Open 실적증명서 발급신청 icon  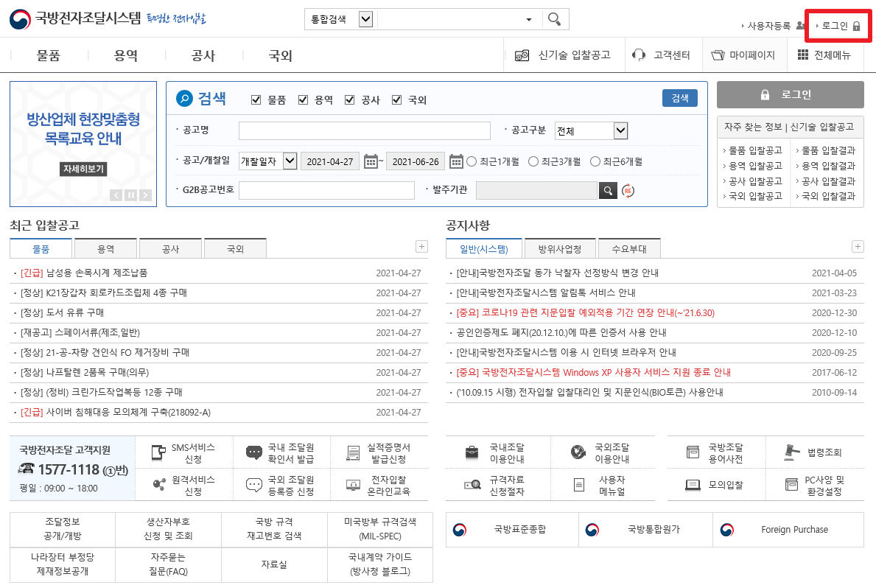click(353, 452)
